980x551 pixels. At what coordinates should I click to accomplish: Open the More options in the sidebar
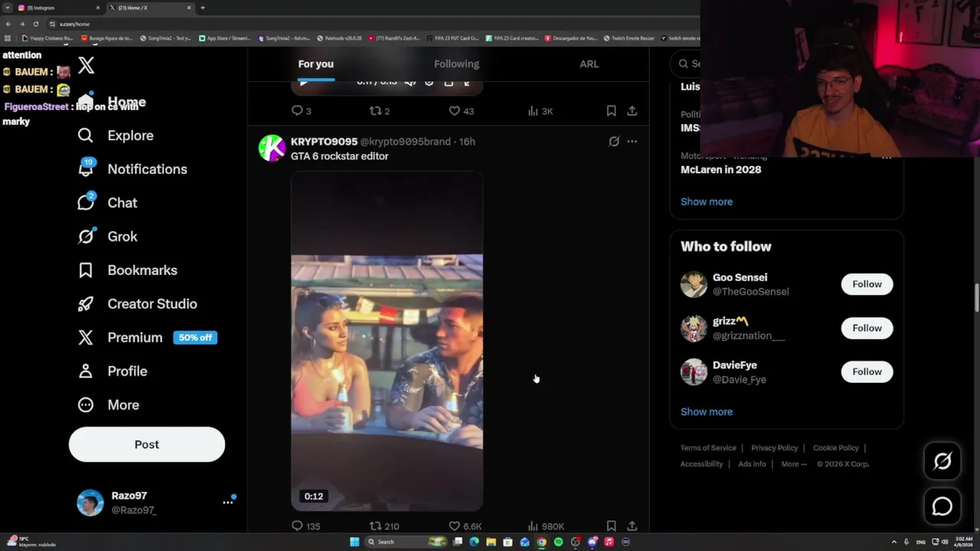[108, 405]
